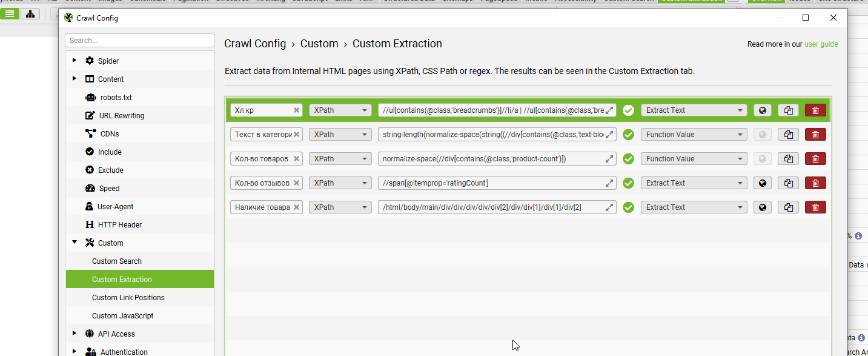The height and width of the screenshot is (356, 868).
Task: Expand the XPath editor for 'Наличие товара' row
Action: pyautogui.click(x=609, y=207)
